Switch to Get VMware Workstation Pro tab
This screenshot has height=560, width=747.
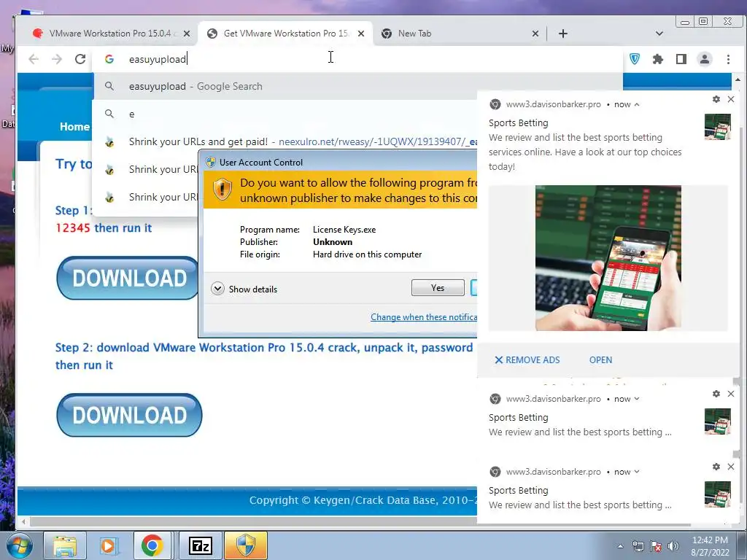285,34
